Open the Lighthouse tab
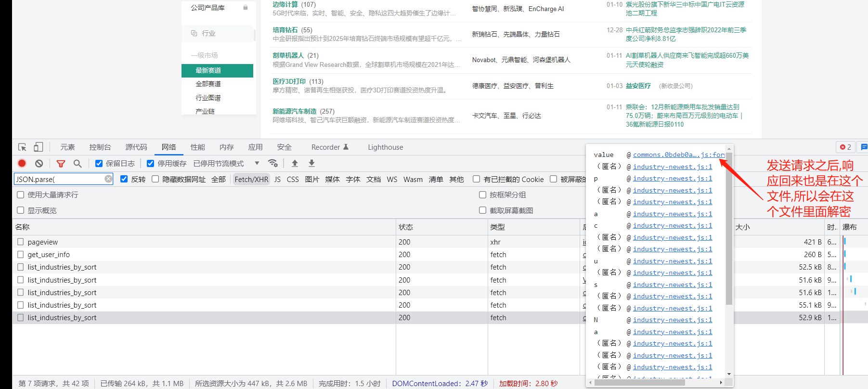Image resolution: width=868 pixels, height=389 pixels. coord(386,147)
